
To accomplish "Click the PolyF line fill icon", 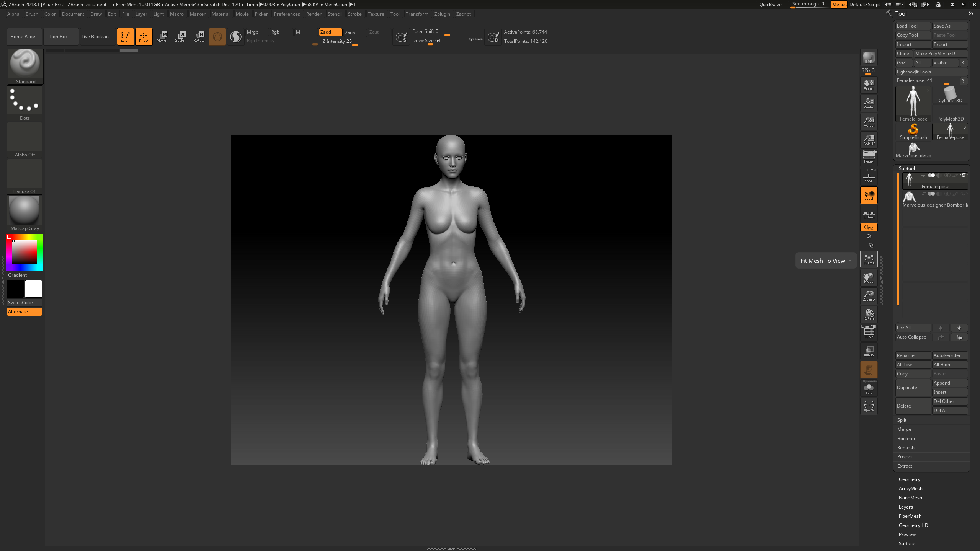I will (869, 332).
